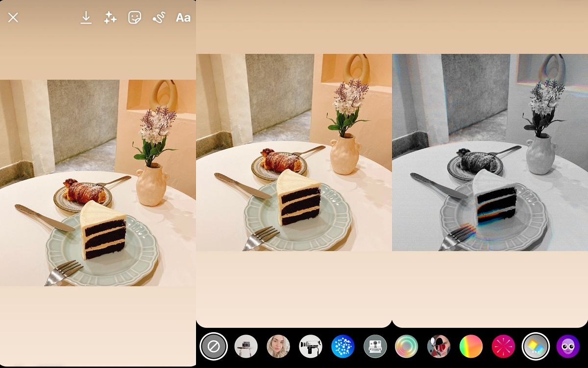Pick the red and black face filter
Screen dimensions: 588x368
point(439,346)
